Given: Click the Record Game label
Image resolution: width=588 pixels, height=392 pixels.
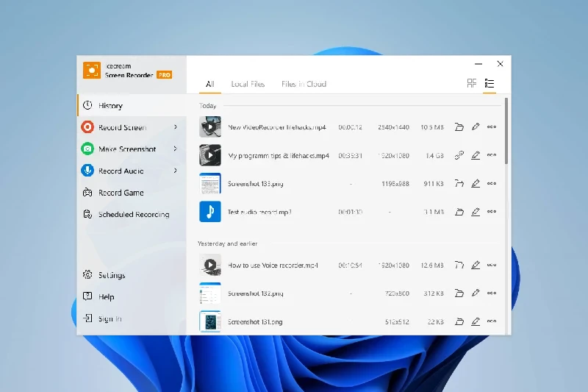Looking at the screenshot, I should coord(121,193).
